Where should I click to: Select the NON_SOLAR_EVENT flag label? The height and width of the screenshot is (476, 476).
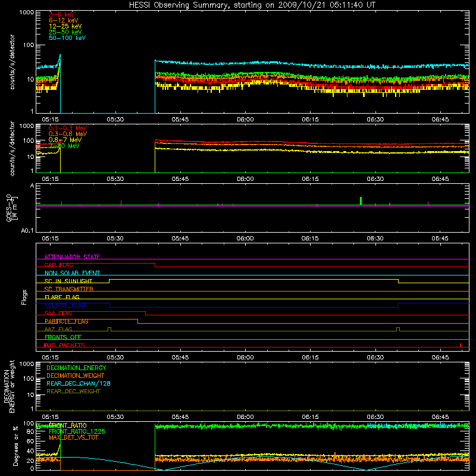pyautogui.click(x=72, y=273)
